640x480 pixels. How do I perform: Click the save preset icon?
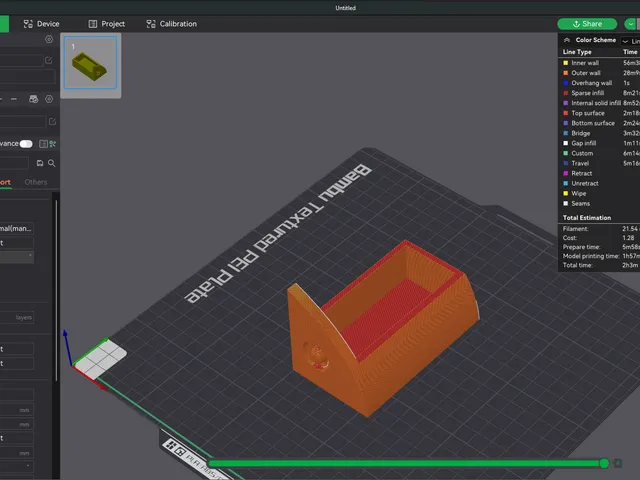[x=40, y=163]
